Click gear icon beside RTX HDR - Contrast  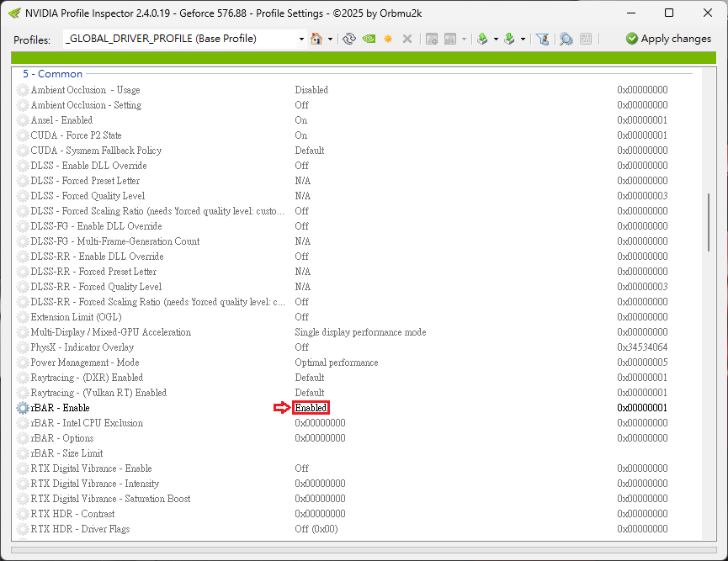[x=23, y=514]
